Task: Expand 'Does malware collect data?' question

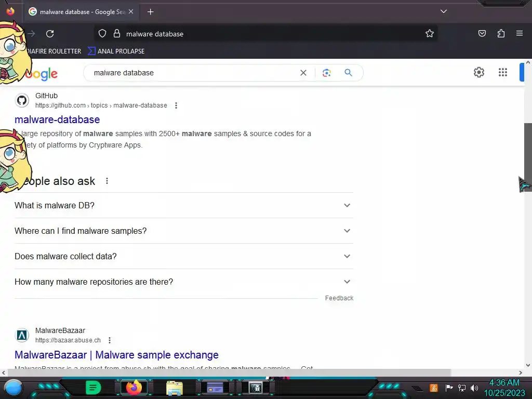Action: [x=183, y=257]
